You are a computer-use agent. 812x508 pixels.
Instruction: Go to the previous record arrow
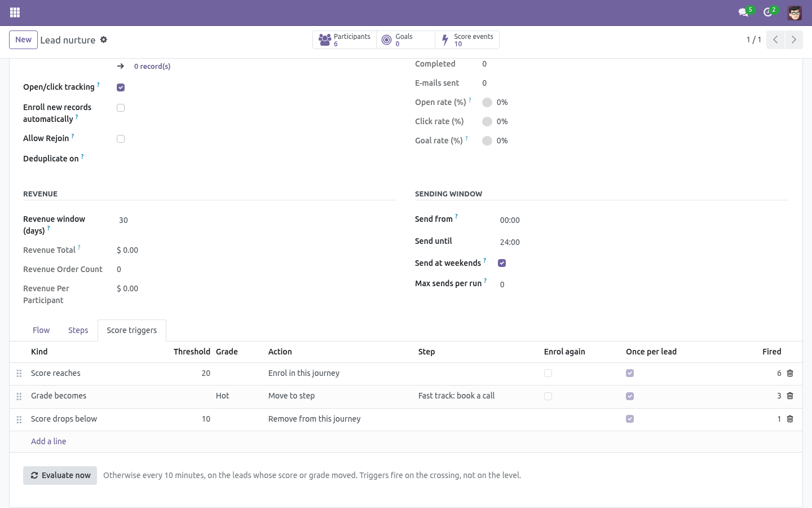[x=775, y=40]
